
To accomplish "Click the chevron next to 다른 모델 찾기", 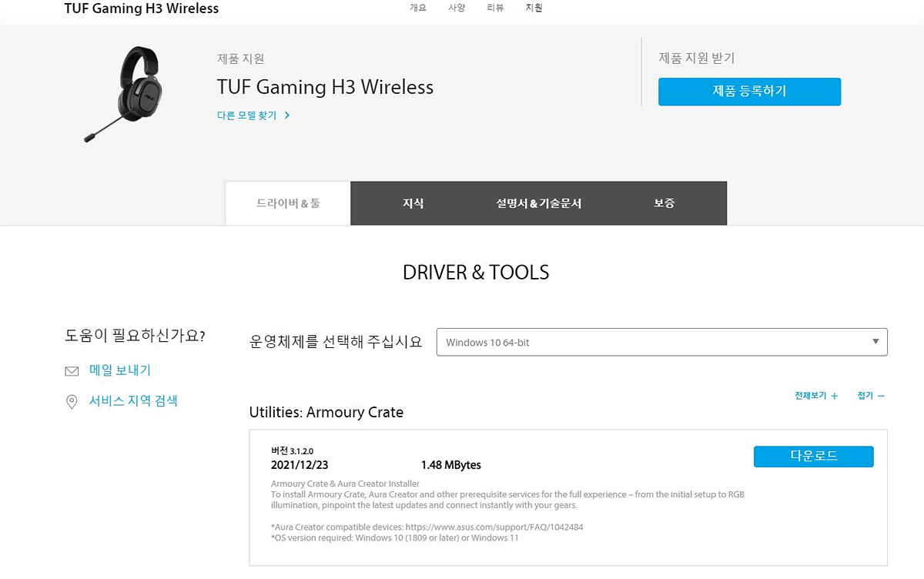I will coord(287,115).
